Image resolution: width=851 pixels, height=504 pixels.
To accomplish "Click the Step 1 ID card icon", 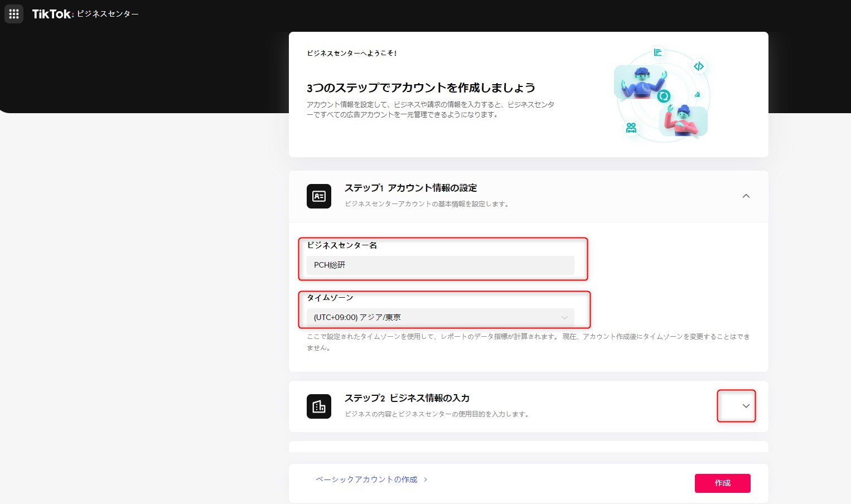I will (319, 196).
